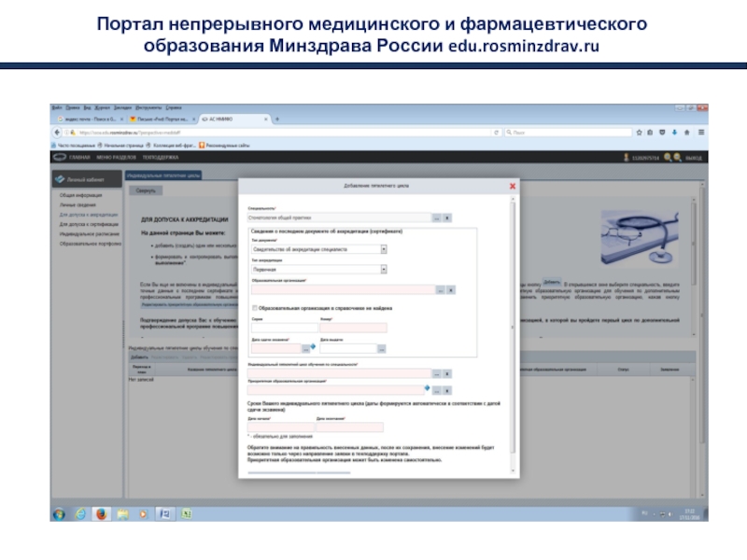
Task: Click the Добавить button in the grid toolbar
Action: (x=139, y=357)
